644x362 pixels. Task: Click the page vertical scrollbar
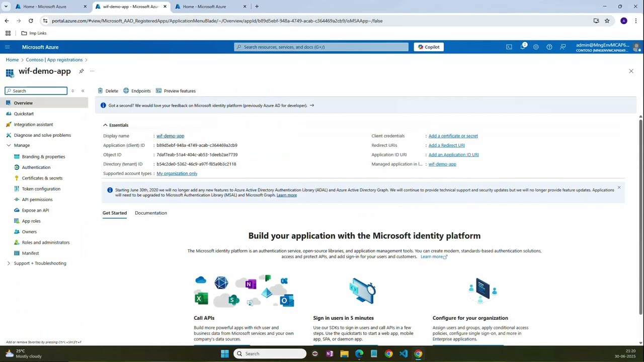[x=640, y=216]
